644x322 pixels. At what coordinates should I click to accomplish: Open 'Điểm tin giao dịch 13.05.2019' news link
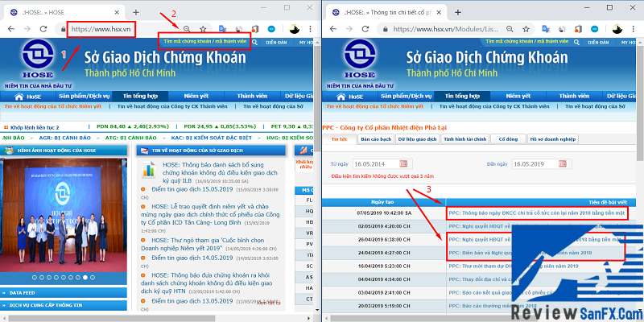click(192, 300)
